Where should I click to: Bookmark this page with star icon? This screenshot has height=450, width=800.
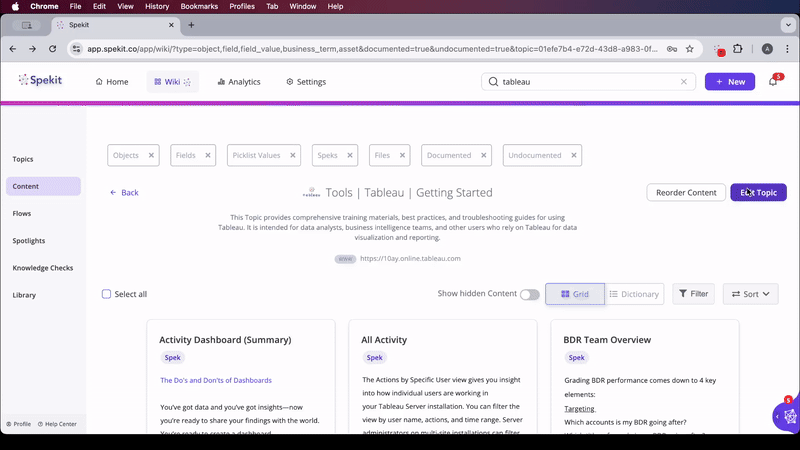tap(690, 49)
